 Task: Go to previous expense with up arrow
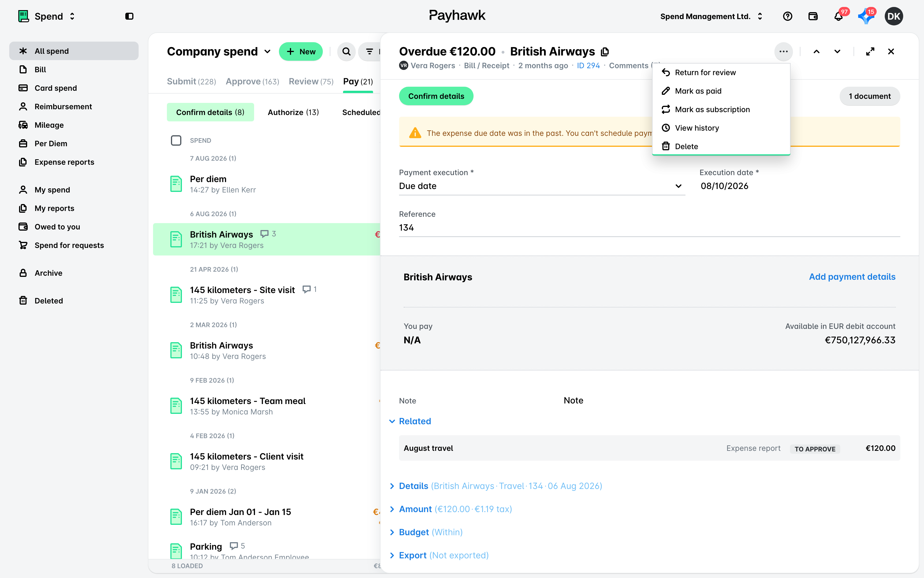(x=816, y=52)
